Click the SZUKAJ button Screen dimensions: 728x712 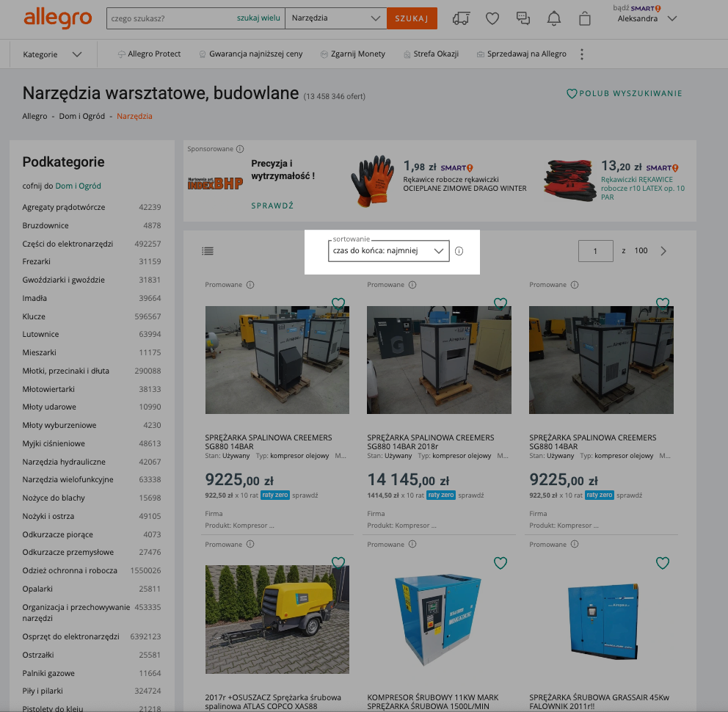(412, 18)
